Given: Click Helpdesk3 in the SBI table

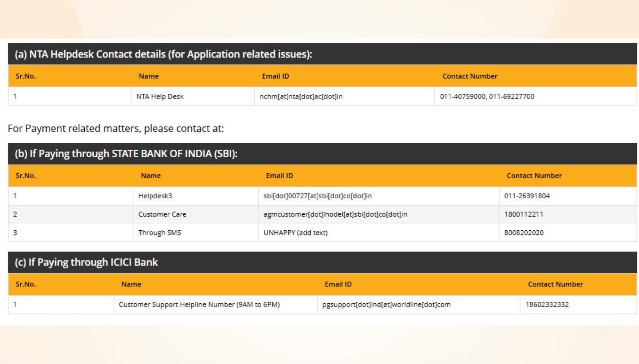Looking at the screenshot, I should pos(155,196).
